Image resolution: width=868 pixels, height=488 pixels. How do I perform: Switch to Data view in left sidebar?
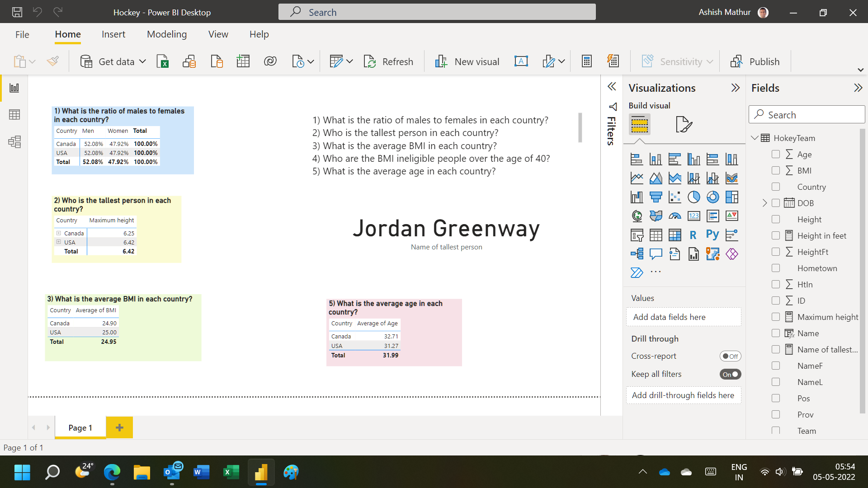tap(14, 115)
